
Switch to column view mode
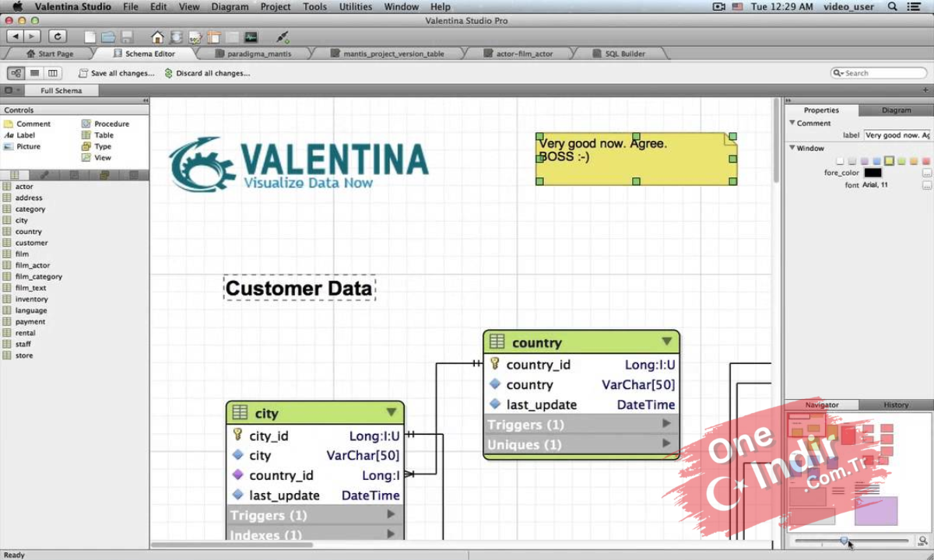(53, 73)
